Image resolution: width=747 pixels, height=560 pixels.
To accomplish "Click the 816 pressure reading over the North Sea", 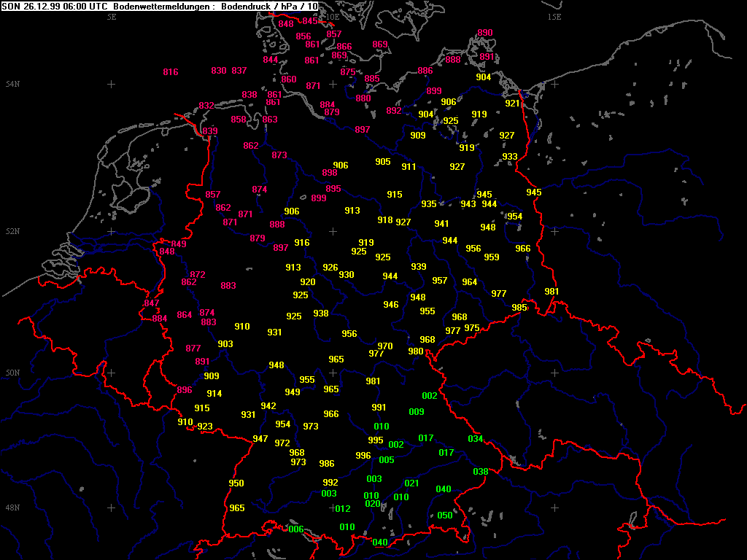I will point(171,72).
